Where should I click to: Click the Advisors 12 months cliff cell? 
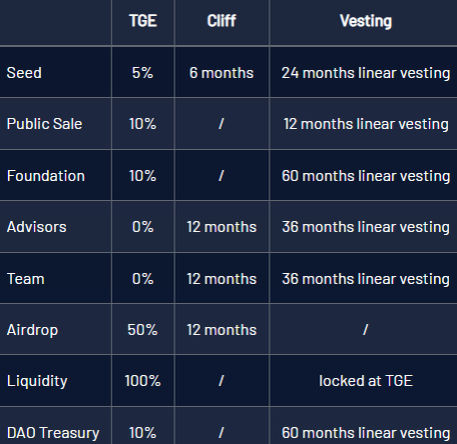coord(222,227)
